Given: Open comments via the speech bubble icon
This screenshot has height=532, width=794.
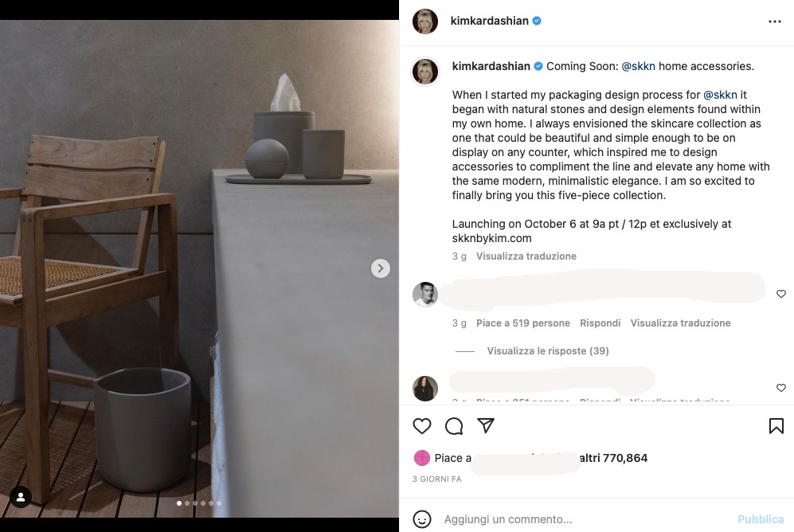Looking at the screenshot, I should click(454, 426).
